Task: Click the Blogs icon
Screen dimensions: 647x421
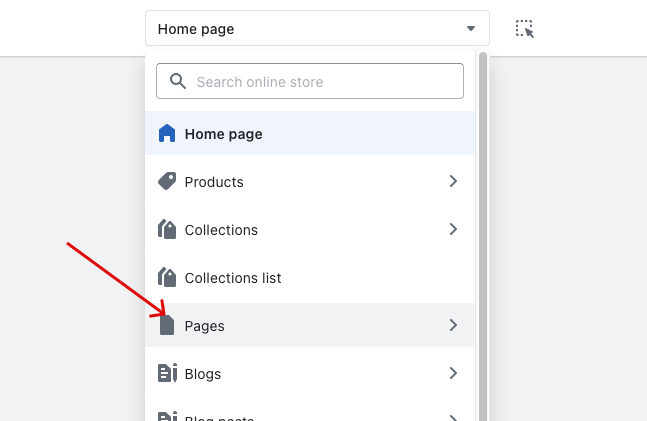Action: [167, 374]
